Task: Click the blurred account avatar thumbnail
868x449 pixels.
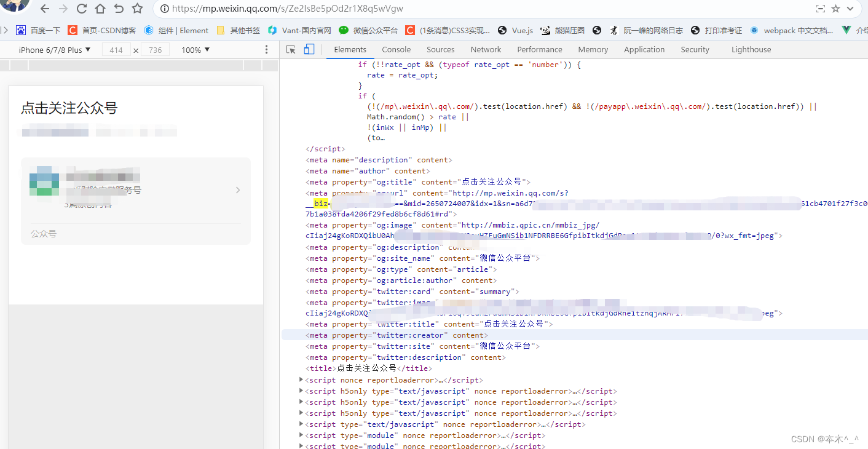Action: tap(45, 181)
